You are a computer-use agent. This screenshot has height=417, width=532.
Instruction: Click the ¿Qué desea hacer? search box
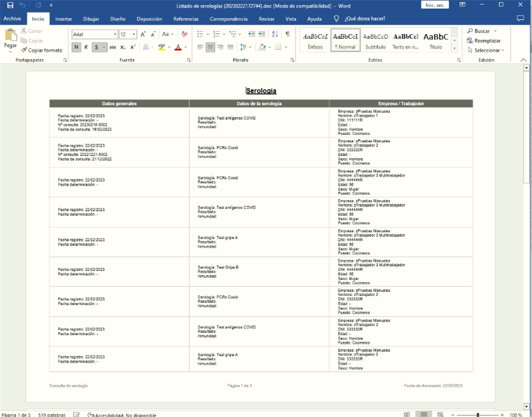[365, 19]
